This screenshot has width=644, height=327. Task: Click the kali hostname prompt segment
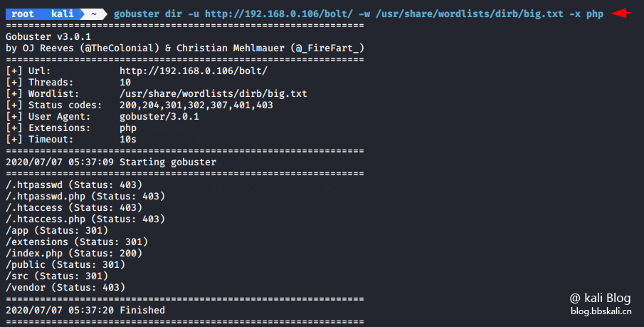(x=62, y=14)
